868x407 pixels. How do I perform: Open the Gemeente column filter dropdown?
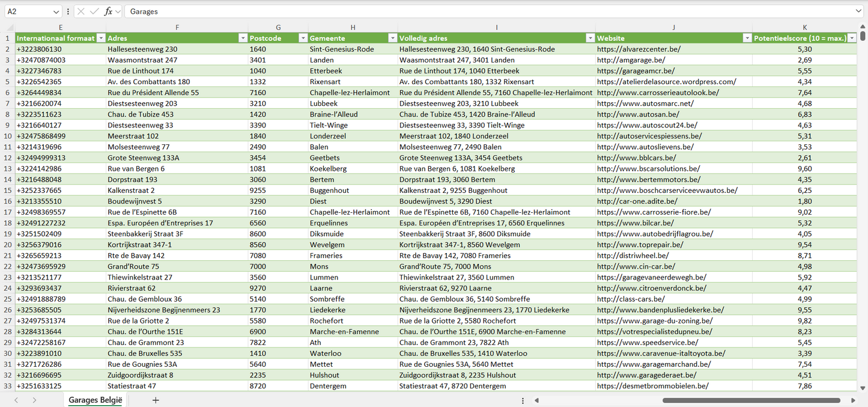392,38
